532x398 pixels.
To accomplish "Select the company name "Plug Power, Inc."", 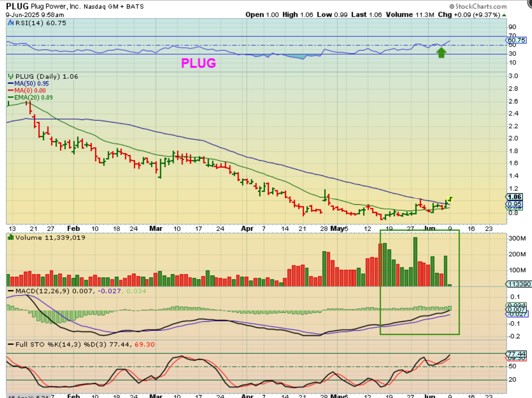I will [56, 6].
